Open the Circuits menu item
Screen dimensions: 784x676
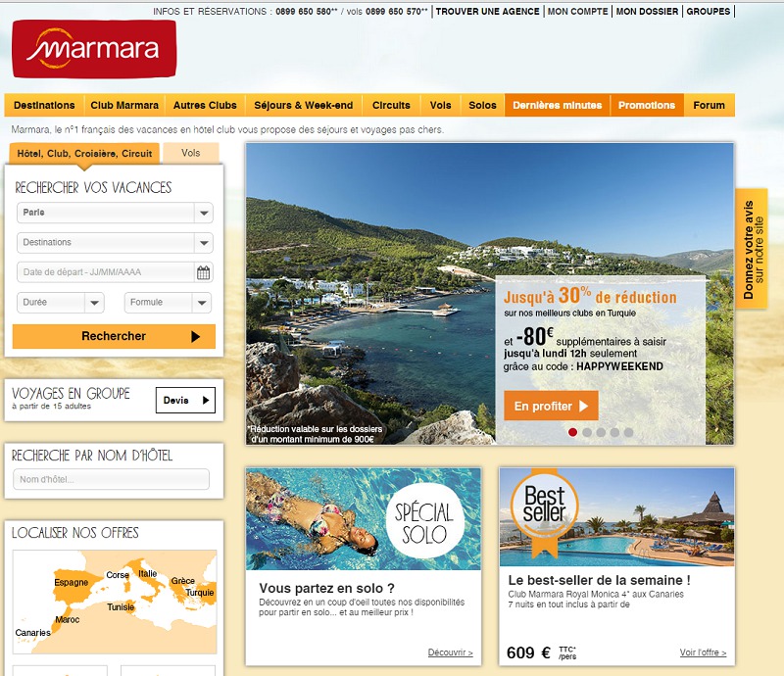[x=391, y=106]
